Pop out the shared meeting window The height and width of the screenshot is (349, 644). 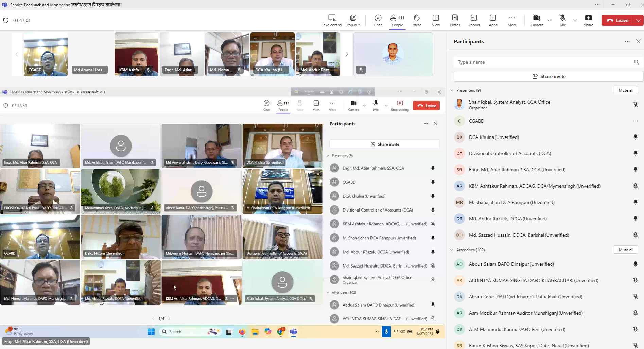coord(353,20)
